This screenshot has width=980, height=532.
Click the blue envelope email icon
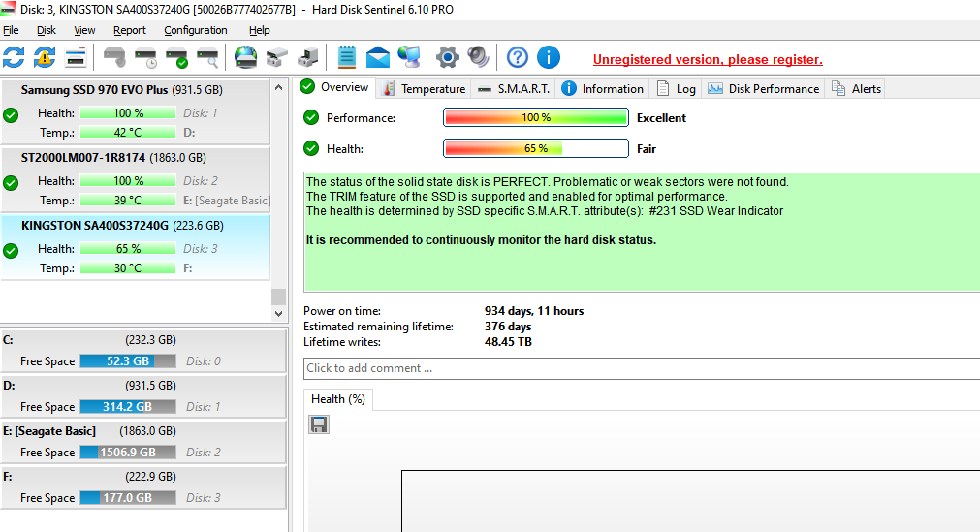377,57
